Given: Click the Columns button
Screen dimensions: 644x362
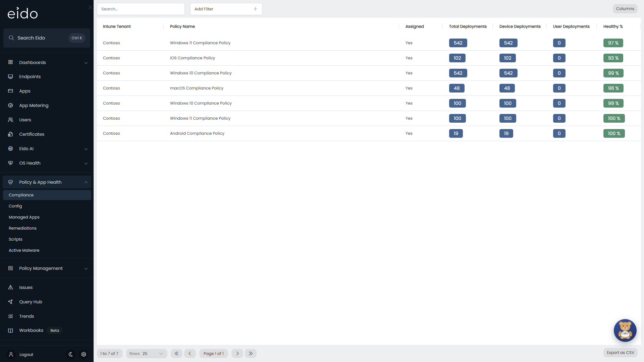Looking at the screenshot, I should point(625,9).
